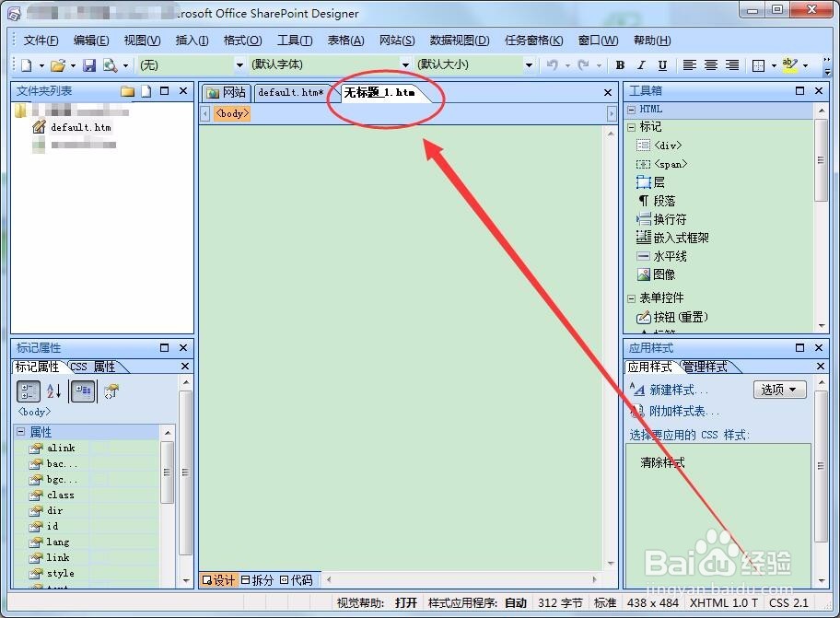Screen dimensions: 840x618
Task: Select the 换行符 toolbox item
Action: tap(661, 219)
